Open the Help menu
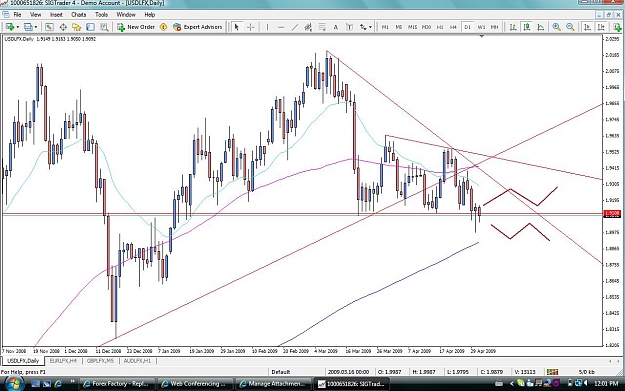Viewport: 625px width, 391px height. tap(149, 15)
